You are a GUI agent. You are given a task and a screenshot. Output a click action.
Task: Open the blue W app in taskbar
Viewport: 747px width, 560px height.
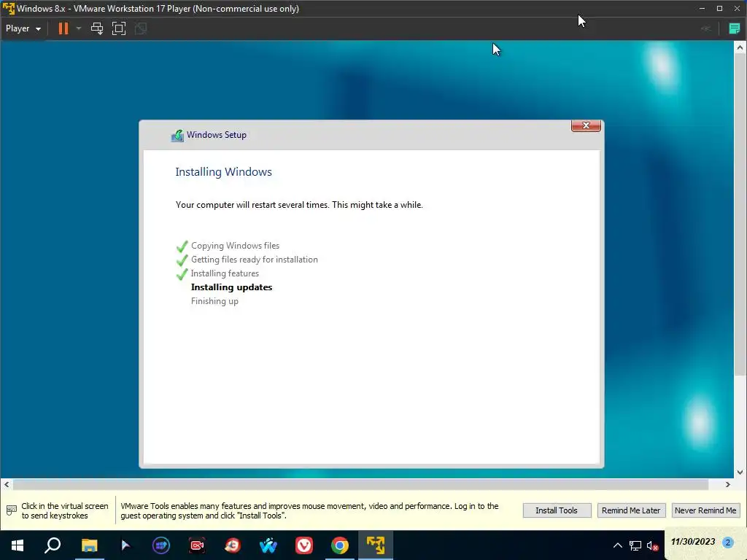(x=268, y=545)
